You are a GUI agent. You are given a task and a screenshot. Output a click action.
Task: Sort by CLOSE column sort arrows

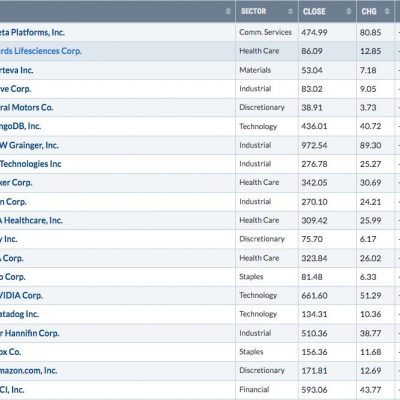(349, 11)
